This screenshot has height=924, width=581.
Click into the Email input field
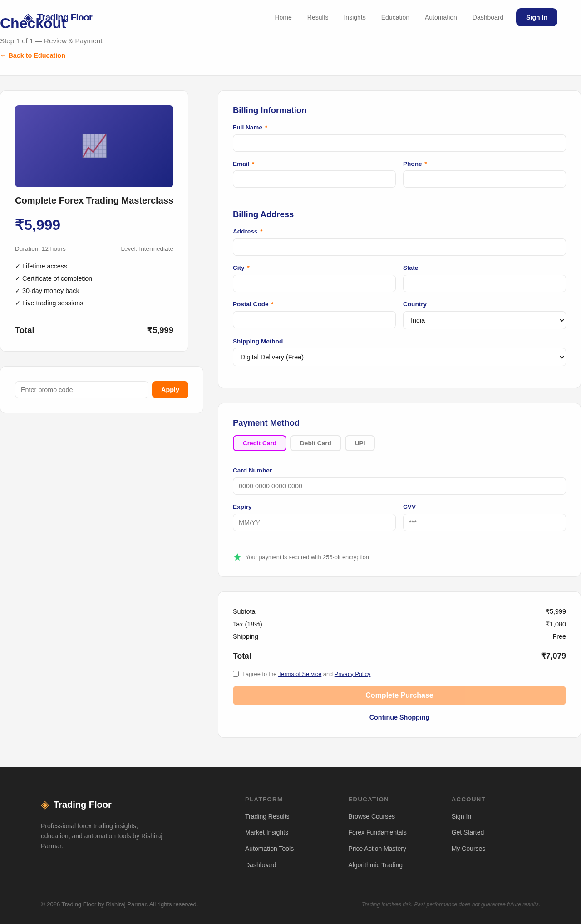pos(314,179)
